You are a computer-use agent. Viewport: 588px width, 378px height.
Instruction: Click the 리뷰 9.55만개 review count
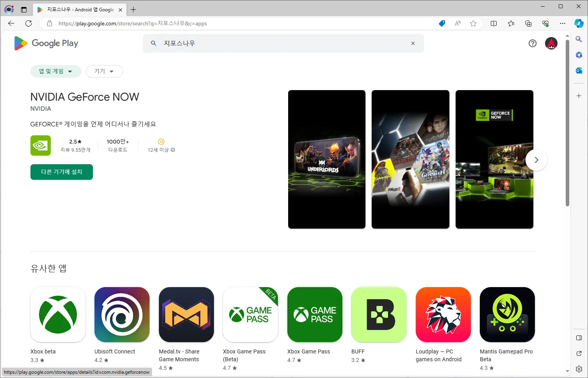point(75,150)
